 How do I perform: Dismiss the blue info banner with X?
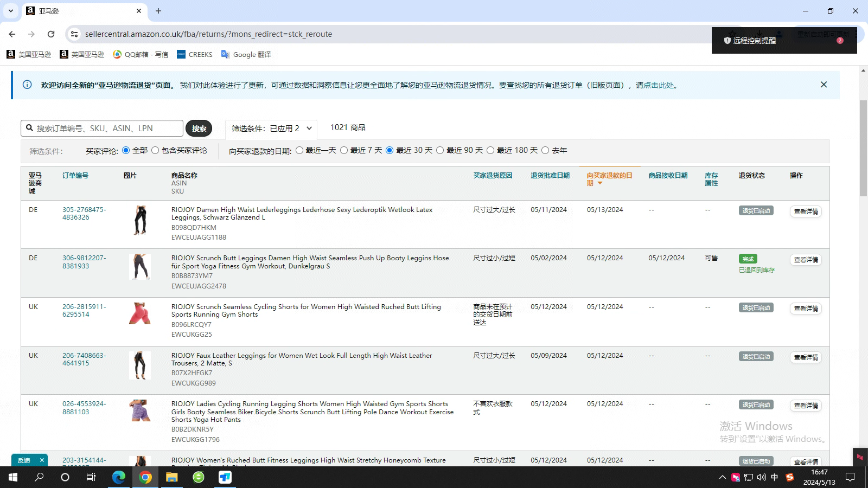click(x=824, y=85)
